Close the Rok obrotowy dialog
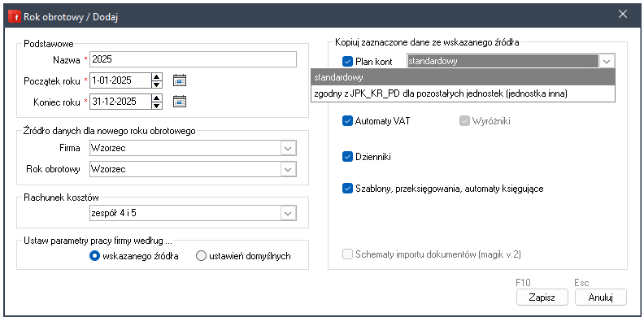The image size is (644, 317). (623, 15)
